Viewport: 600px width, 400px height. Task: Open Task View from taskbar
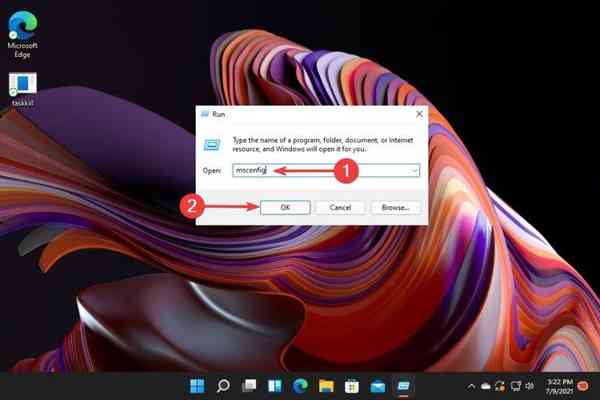tap(250, 385)
